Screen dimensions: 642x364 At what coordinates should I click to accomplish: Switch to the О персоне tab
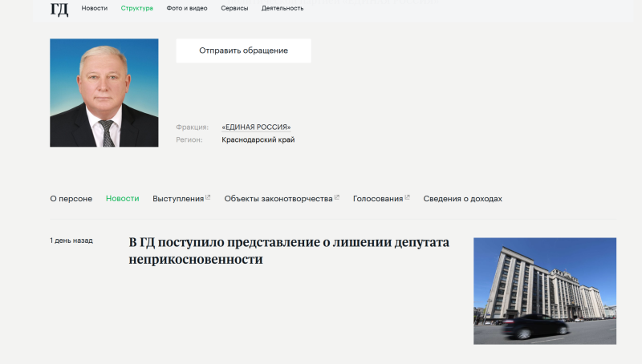point(71,199)
